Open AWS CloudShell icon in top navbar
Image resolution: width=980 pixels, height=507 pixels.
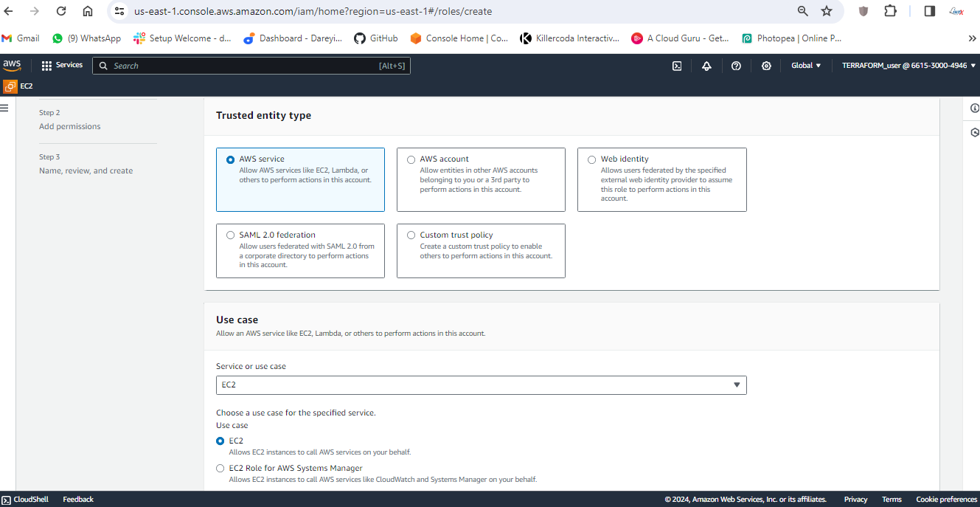click(x=677, y=66)
